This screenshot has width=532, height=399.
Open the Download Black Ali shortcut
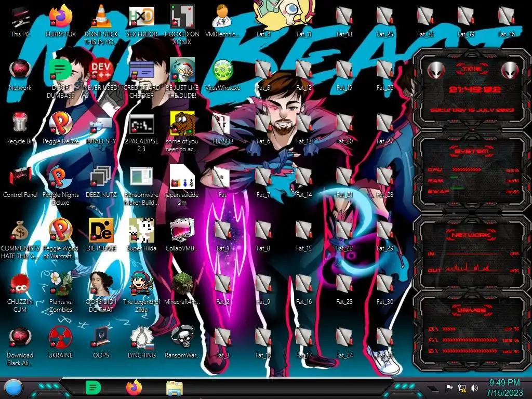pyautogui.click(x=20, y=346)
